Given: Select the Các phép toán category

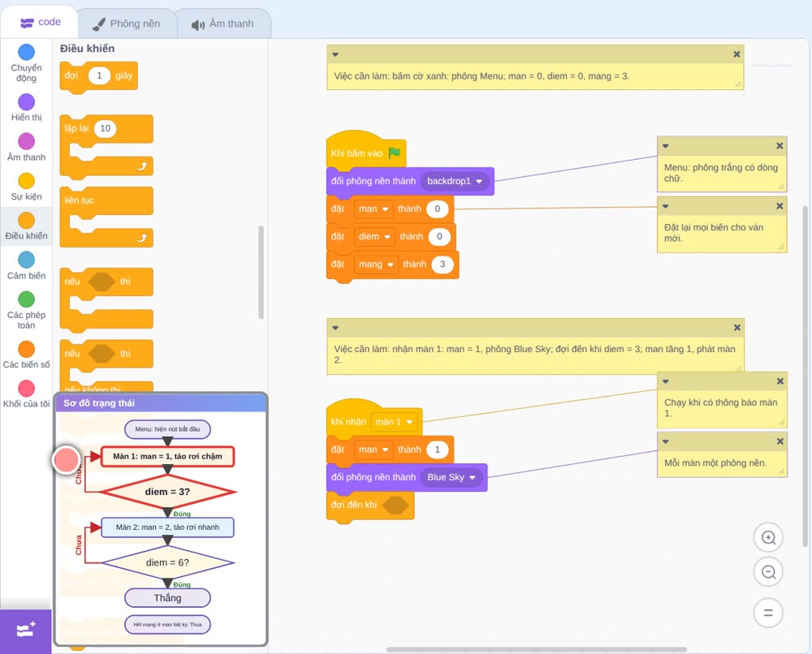Looking at the screenshot, I should click(26, 310).
